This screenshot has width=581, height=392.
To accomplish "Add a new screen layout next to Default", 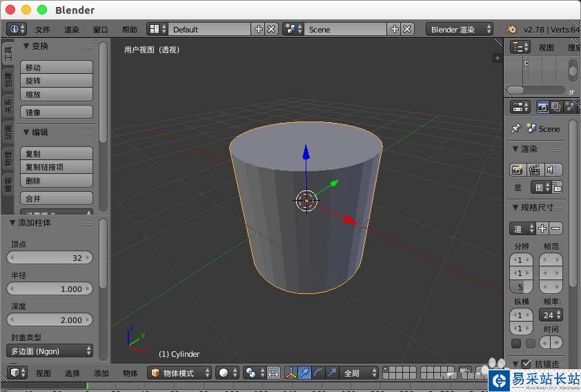I will pyautogui.click(x=258, y=29).
